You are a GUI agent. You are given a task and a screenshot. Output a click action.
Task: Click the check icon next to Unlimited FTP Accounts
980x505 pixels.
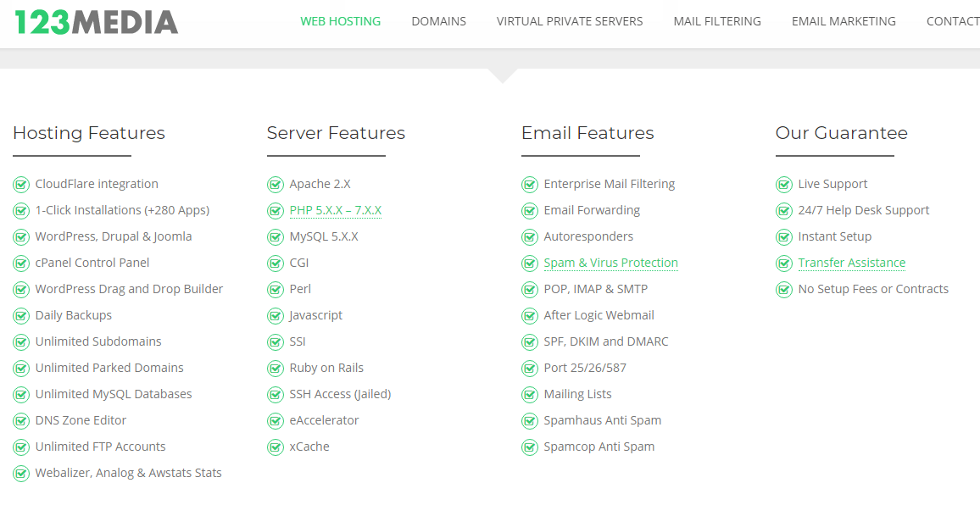pos(21,447)
